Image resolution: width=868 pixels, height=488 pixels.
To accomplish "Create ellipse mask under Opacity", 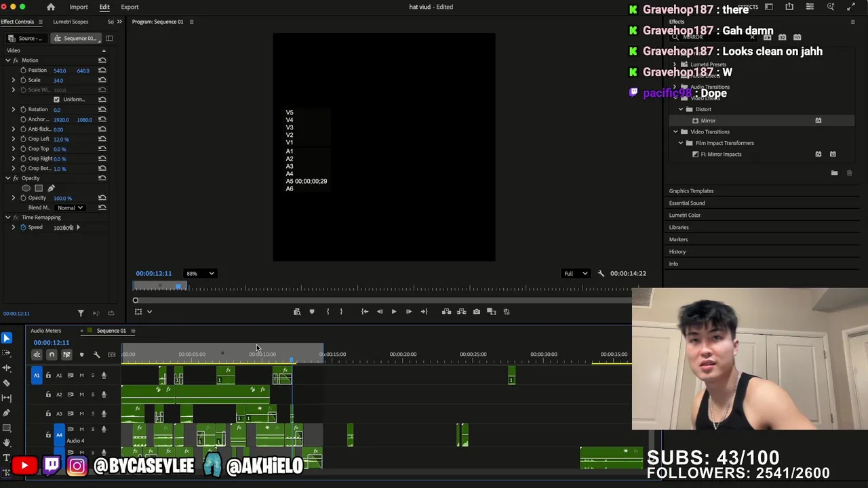I will (26, 188).
